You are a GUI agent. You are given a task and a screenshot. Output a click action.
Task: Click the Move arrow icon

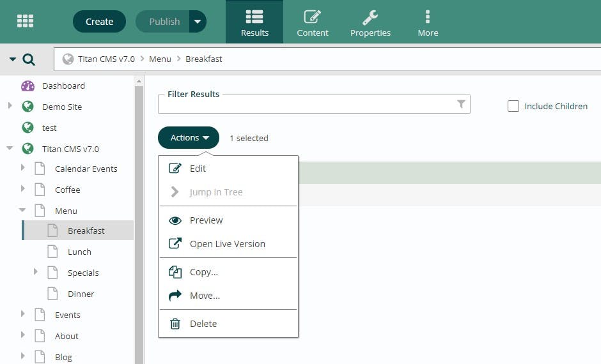pyautogui.click(x=175, y=295)
